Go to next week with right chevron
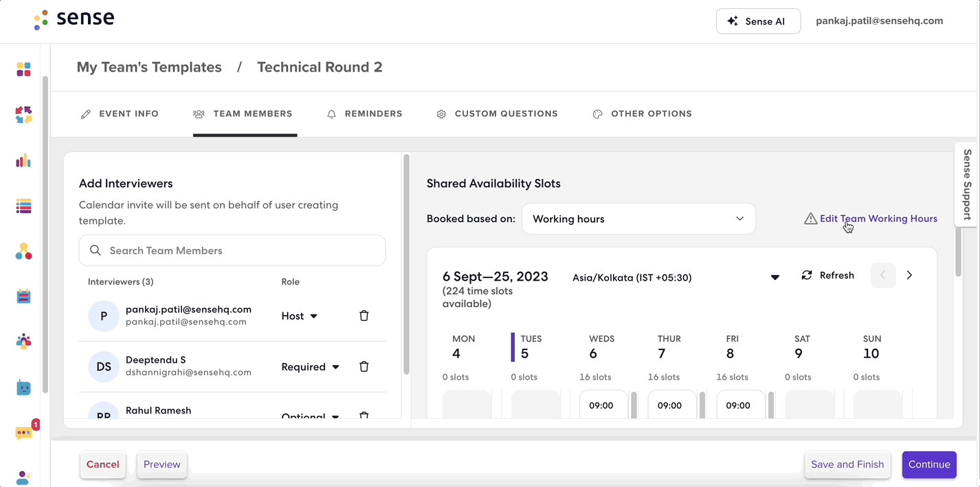The image size is (980, 487). (909, 275)
